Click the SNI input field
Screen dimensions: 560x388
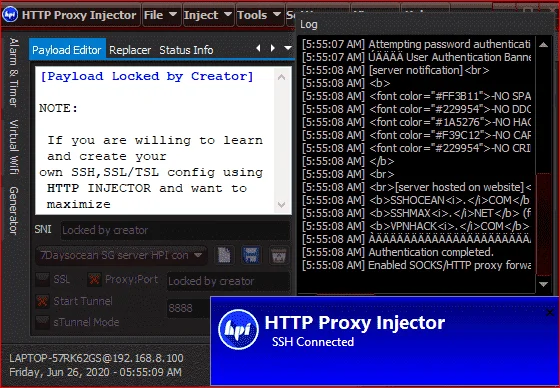(175, 230)
